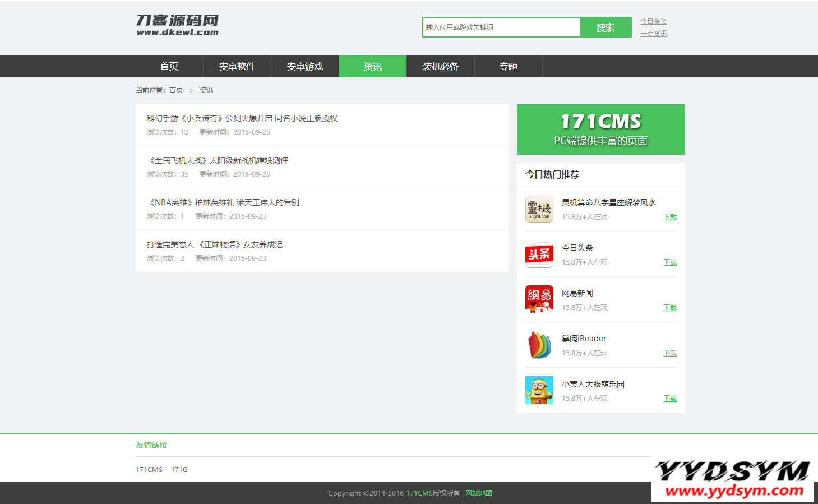818x504 pixels.
Task: Open the 今日头条 app icon
Action: [539, 255]
